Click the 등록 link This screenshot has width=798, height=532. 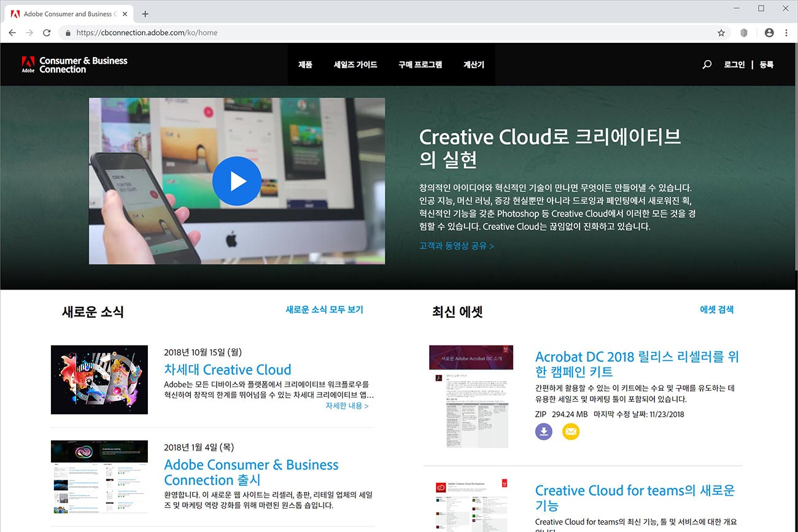tap(767, 64)
